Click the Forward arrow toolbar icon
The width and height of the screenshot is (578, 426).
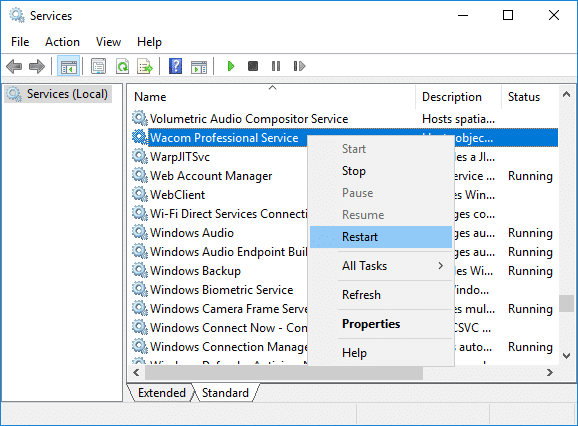pyautogui.click(x=37, y=67)
